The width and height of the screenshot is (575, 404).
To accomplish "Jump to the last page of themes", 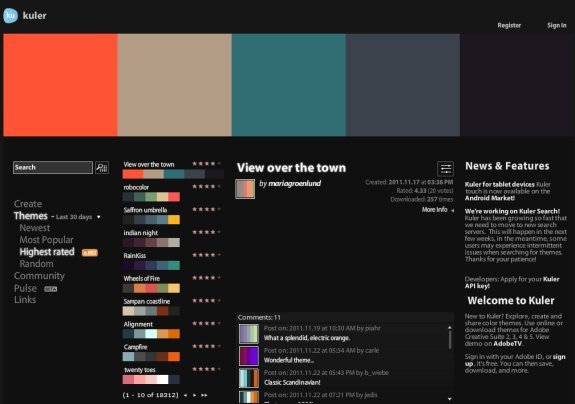I will tap(204, 395).
